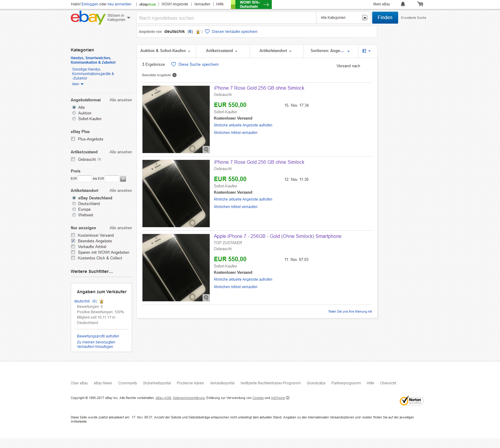
Task: Click the feedback star icon next to deutschik (6) in header
Action: click(x=198, y=32)
